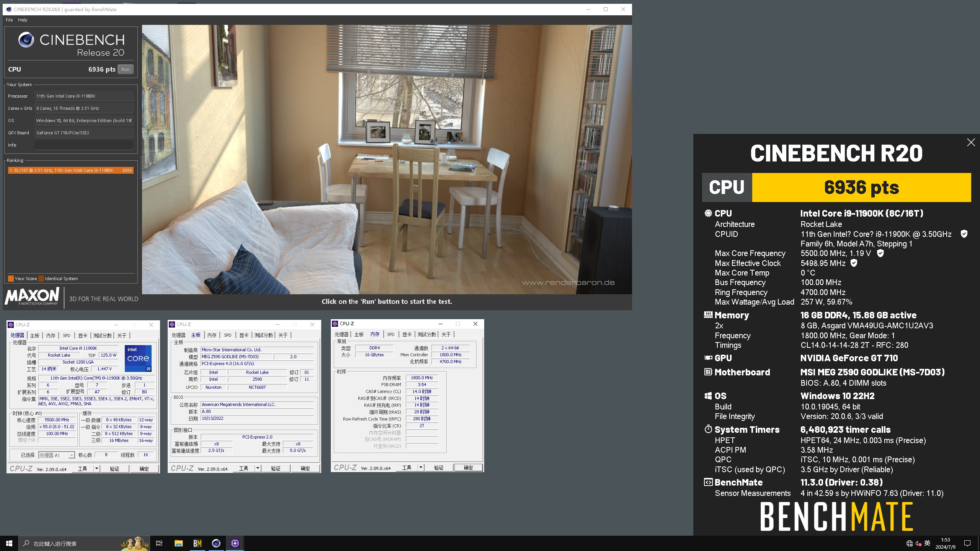Viewport: 980px width, 551px height.
Task: Open SPD tab in first CPU-Z window
Action: pyautogui.click(x=67, y=336)
